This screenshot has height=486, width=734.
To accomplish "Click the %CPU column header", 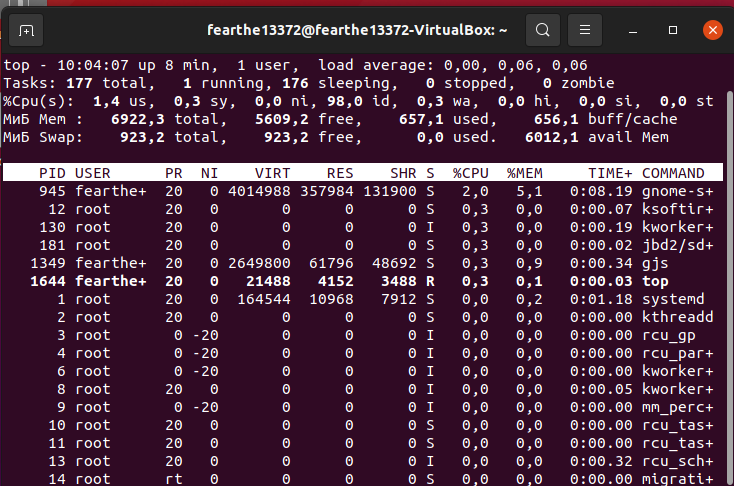I will click(x=470, y=173).
